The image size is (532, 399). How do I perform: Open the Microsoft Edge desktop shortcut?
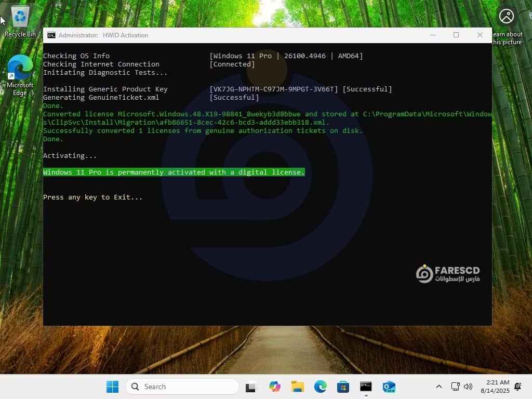pos(20,75)
